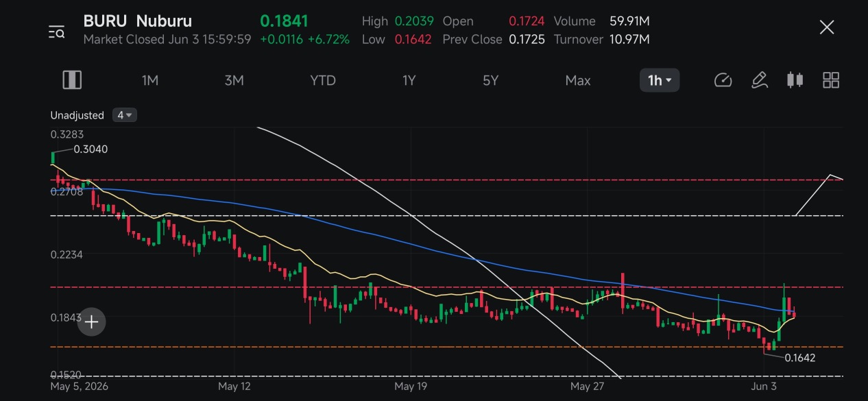
Task: Show the Max time range
Action: tap(578, 80)
